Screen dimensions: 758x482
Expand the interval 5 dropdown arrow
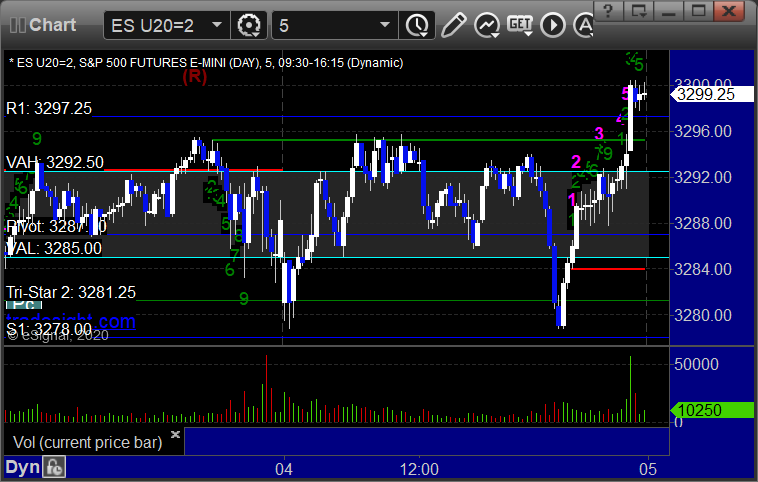tap(385, 25)
